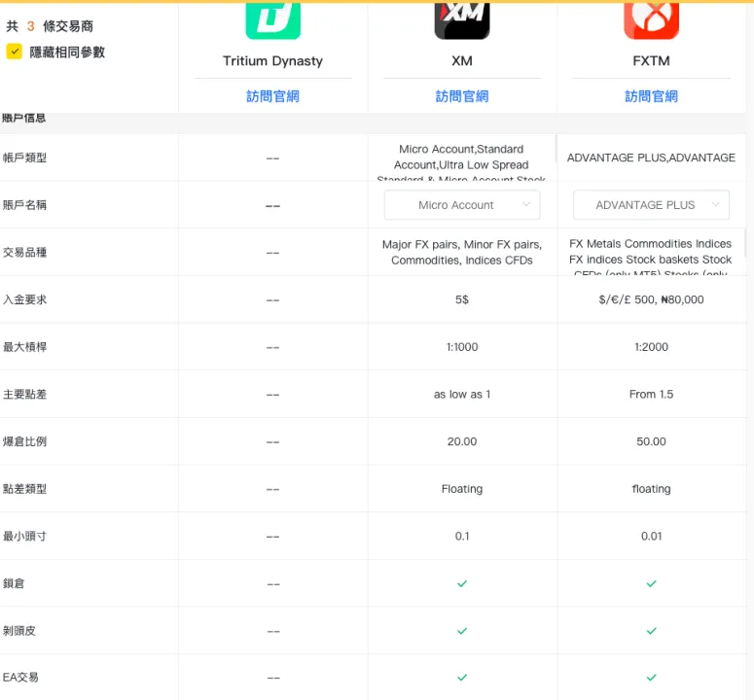Click XM stop-out value 20.00
The height and width of the screenshot is (700, 754).
point(461,441)
